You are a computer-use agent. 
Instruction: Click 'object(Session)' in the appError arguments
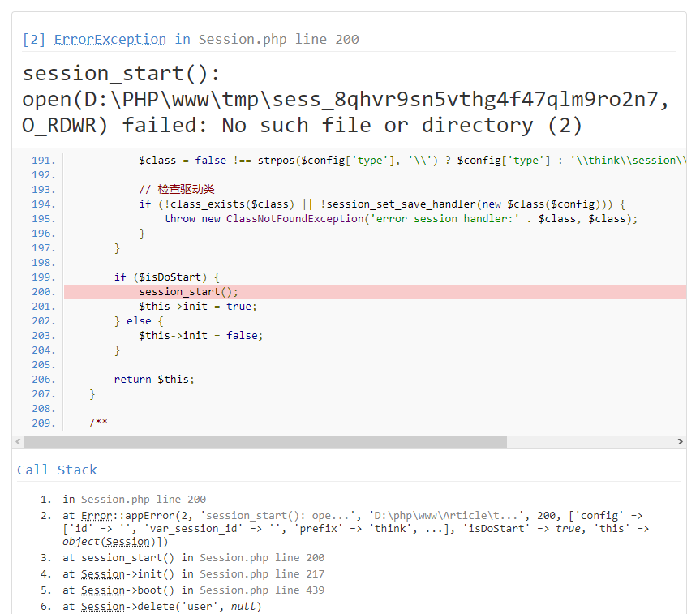tap(115, 542)
